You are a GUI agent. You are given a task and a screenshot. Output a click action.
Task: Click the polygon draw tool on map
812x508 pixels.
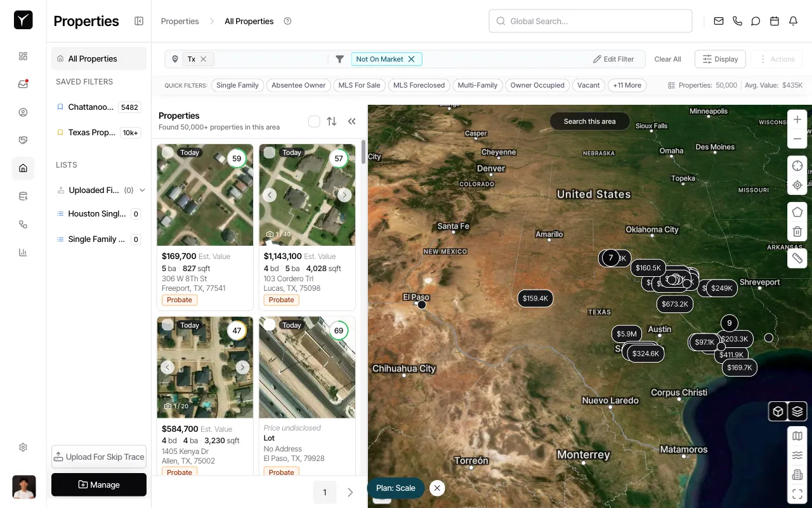point(797,212)
